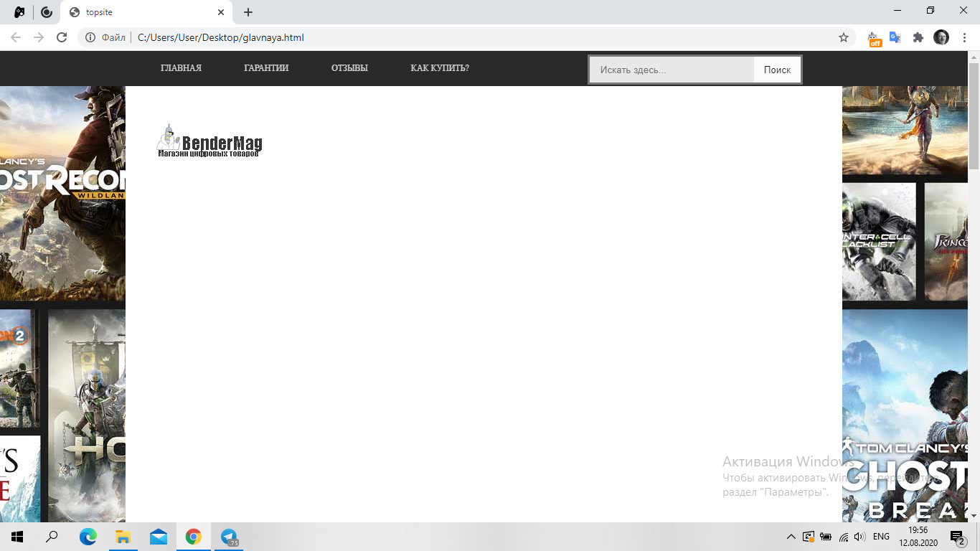Go to the ОТЗЫВЫ section
The width and height of the screenshot is (980, 551).
tap(349, 68)
